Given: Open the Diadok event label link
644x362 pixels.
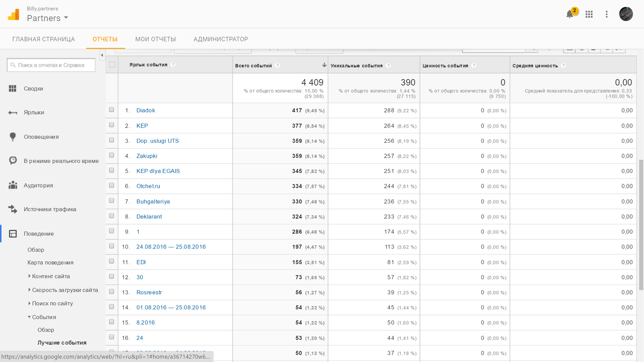Looking at the screenshot, I should click(146, 110).
